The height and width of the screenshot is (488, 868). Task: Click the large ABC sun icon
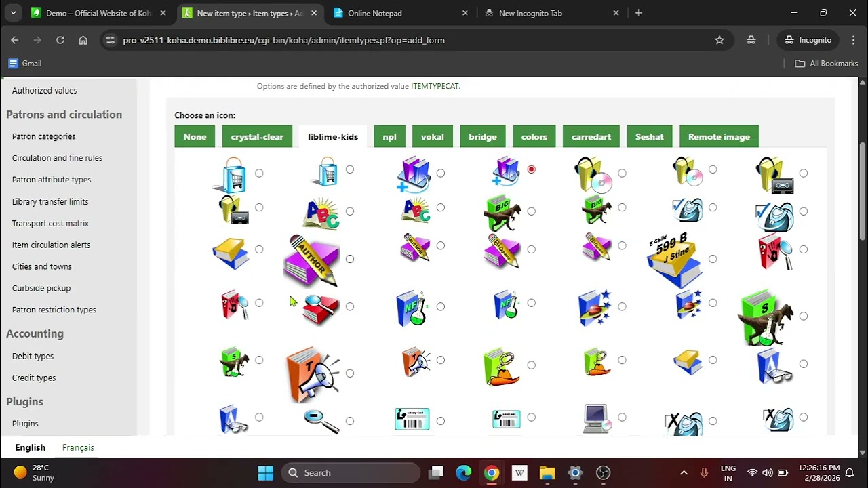(321, 213)
